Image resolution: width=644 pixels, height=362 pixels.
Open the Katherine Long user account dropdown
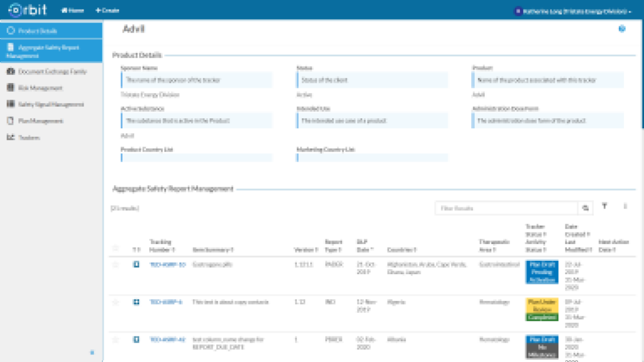[x=573, y=11]
